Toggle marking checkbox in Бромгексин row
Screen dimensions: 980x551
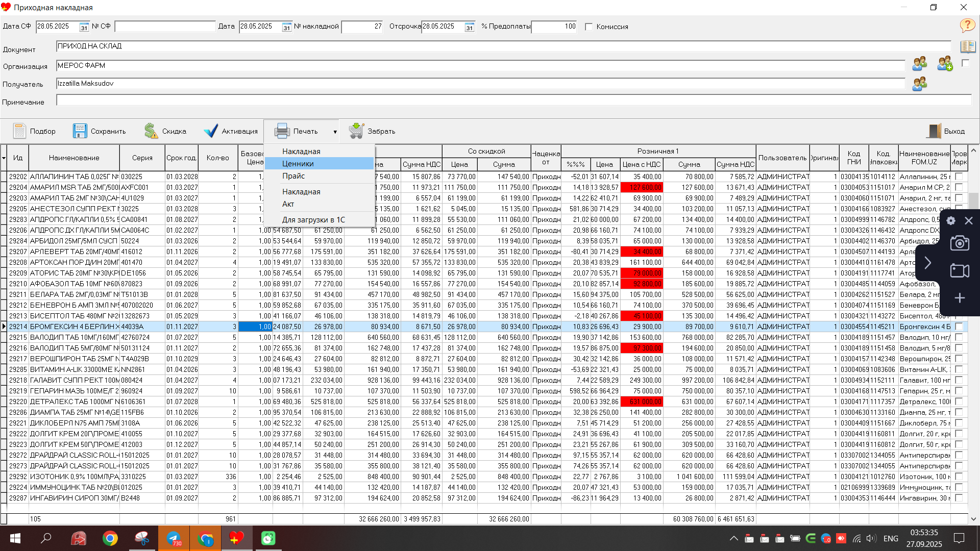coord(959,327)
